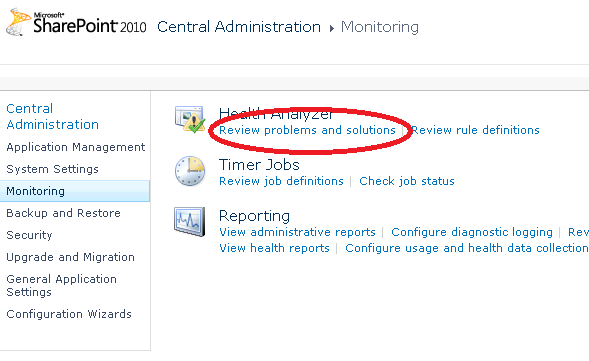This screenshot has height=361, width=589.
Task: Open the Health Analyzer icon
Action: point(190,119)
